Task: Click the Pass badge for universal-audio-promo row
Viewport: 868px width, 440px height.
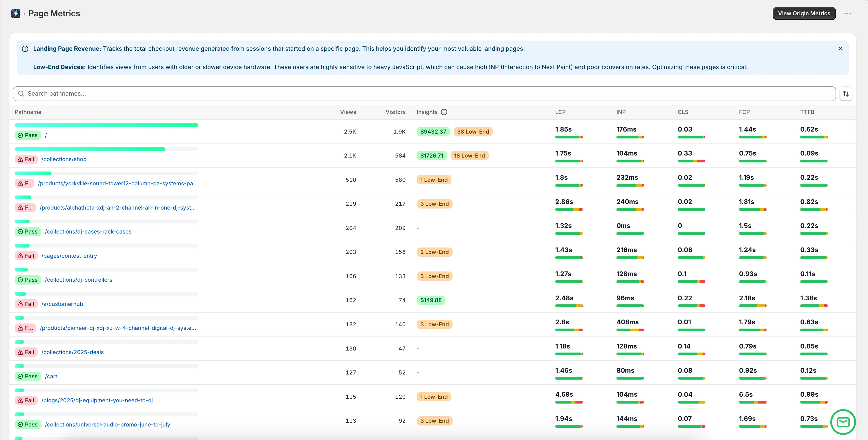Action: click(28, 424)
